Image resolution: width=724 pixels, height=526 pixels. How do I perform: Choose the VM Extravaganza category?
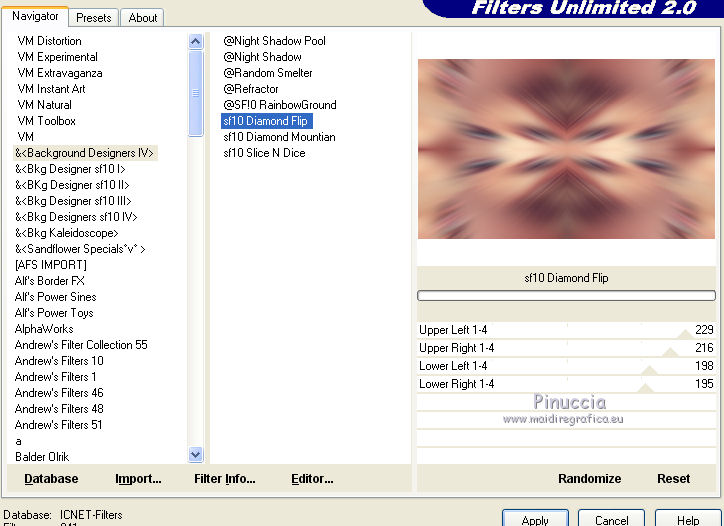pos(60,73)
